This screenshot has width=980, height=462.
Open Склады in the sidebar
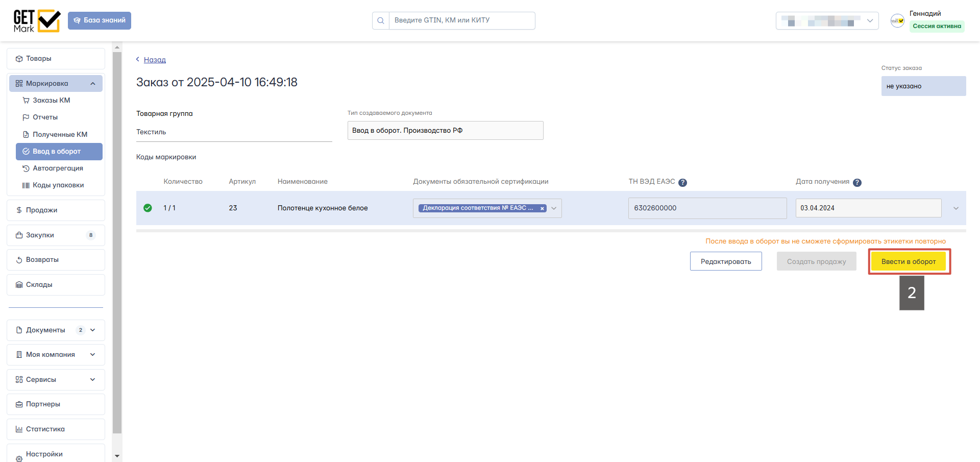coord(56,285)
